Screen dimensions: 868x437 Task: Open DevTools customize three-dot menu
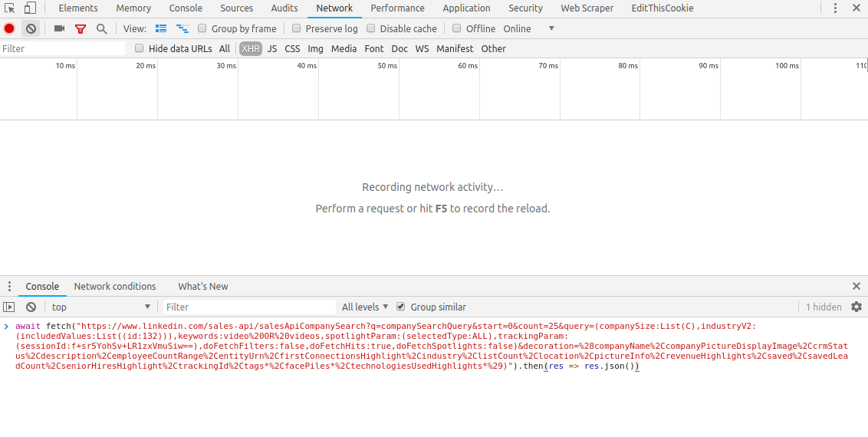[835, 8]
